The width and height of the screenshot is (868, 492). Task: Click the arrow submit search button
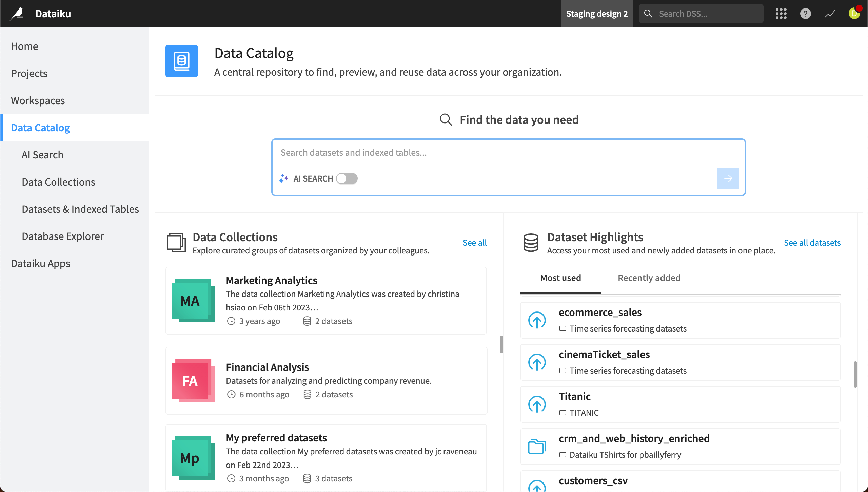coord(728,178)
